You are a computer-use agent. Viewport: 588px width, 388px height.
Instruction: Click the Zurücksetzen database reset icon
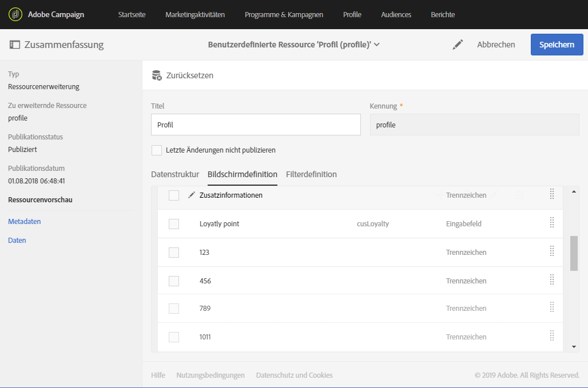pos(157,75)
